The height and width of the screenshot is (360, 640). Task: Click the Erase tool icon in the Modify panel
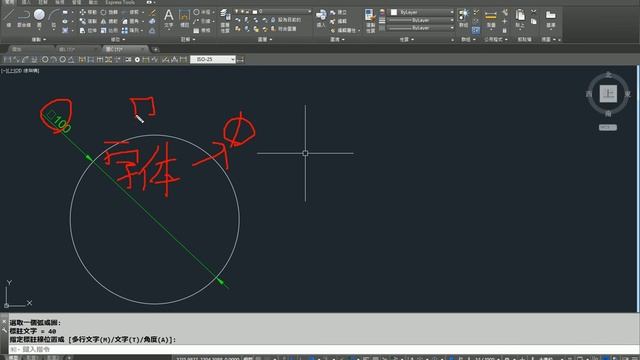coord(153,12)
